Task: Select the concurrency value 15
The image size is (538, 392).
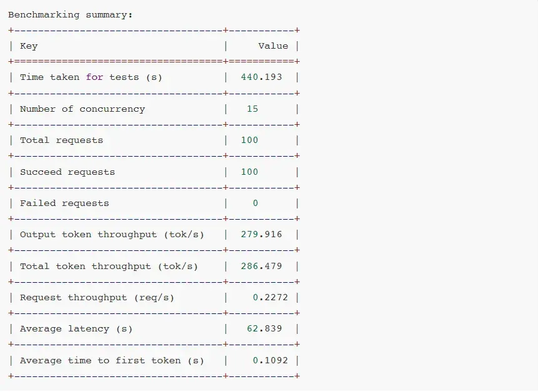Action: click(252, 109)
